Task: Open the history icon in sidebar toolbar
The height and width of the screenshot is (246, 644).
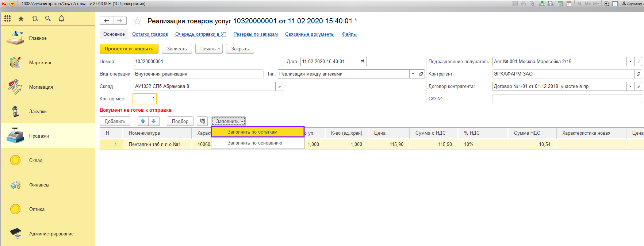Action: (x=35, y=19)
